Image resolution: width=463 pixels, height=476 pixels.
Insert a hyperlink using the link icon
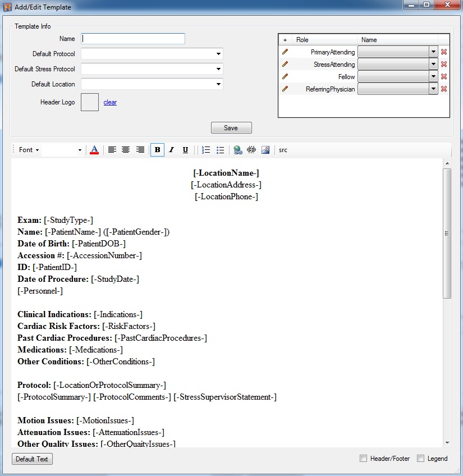click(x=237, y=150)
